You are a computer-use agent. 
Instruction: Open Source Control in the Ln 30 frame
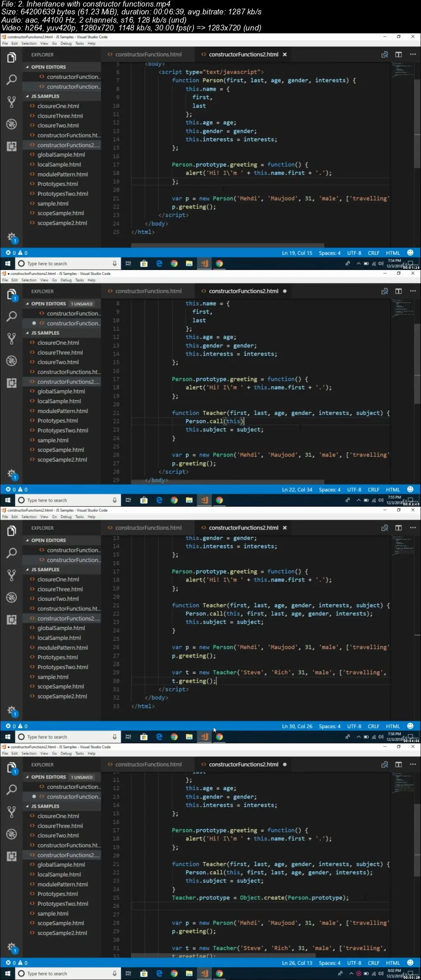coord(12,575)
